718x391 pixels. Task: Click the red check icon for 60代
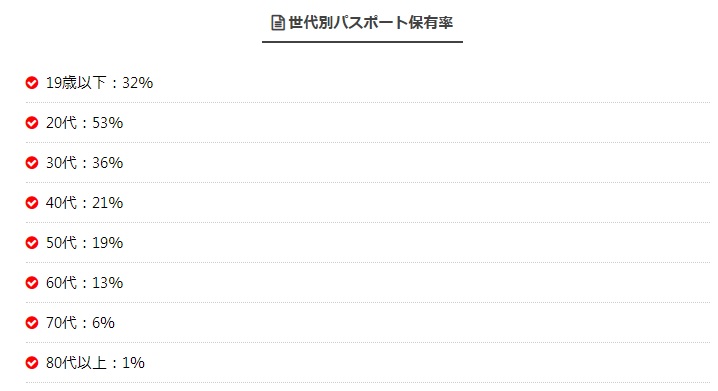(x=32, y=282)
